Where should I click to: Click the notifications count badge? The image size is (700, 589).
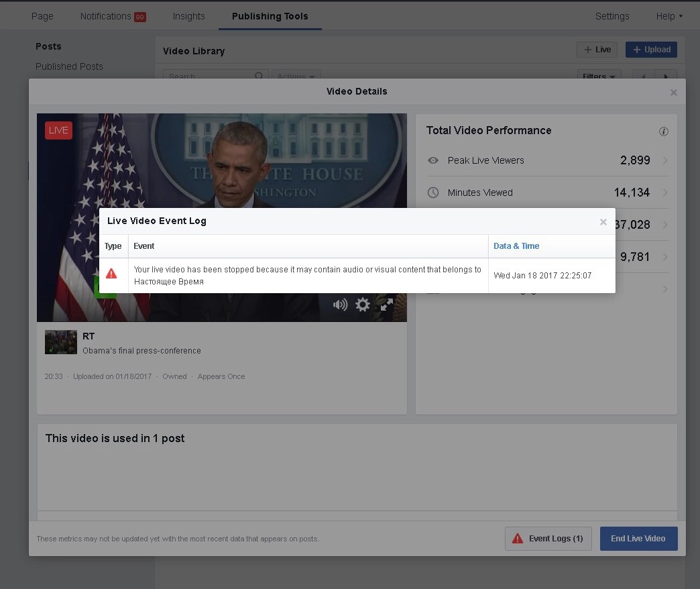pyautogui.click(x=139, y=17)
